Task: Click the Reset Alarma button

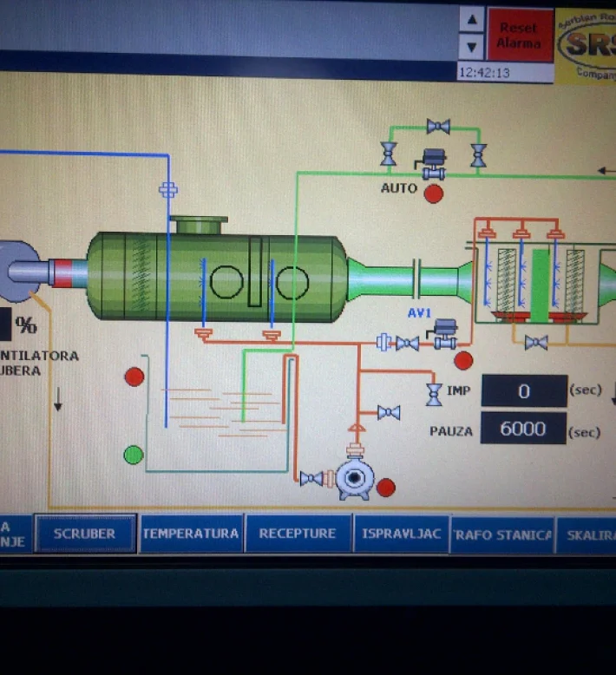Action: click(x=519, y=35)
